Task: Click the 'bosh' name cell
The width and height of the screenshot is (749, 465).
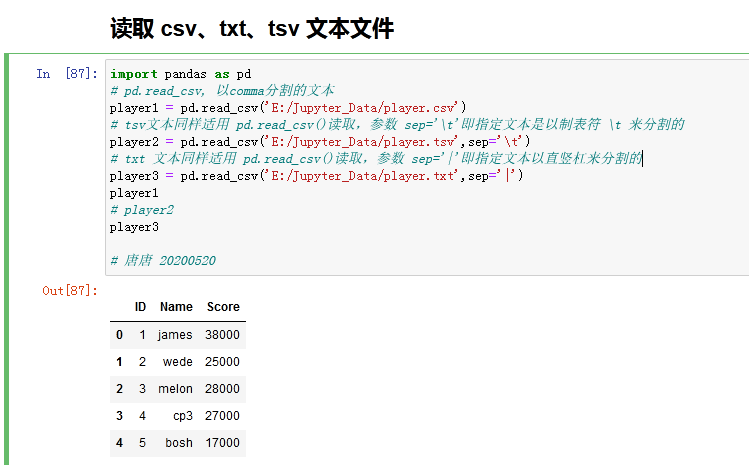Action: 179,443
